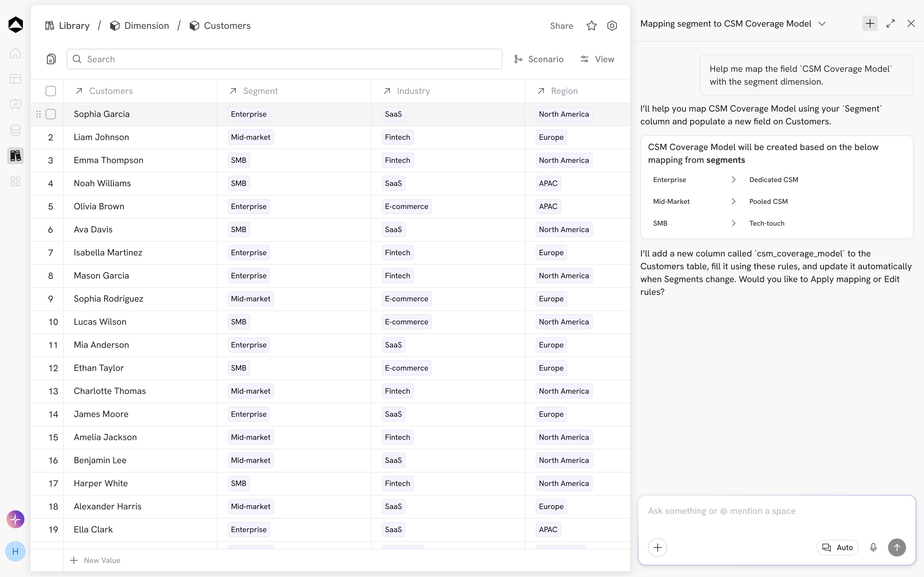Add a New Value row
Viewport: 924px width, 577px height.
tap(95, 560)
